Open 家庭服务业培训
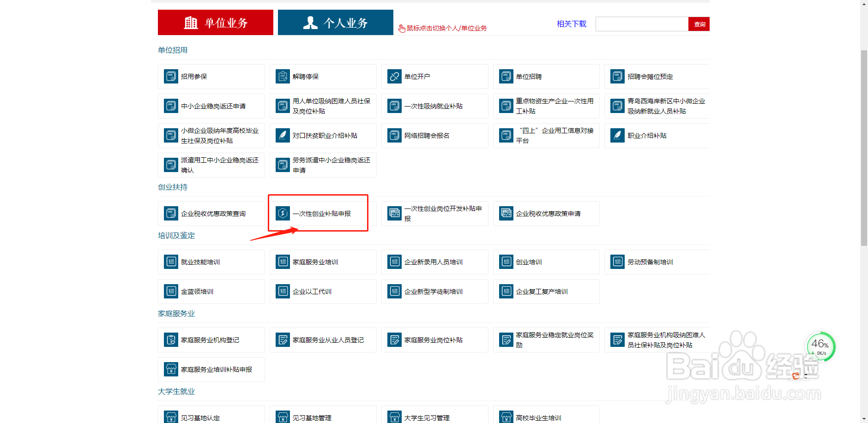The image size is (868, 423). tap(323, 262)
